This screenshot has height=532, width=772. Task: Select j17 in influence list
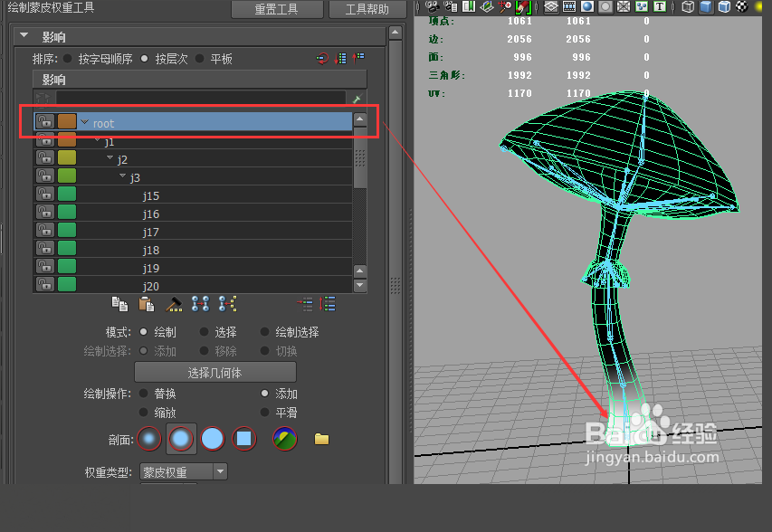[x=150, y=232]
